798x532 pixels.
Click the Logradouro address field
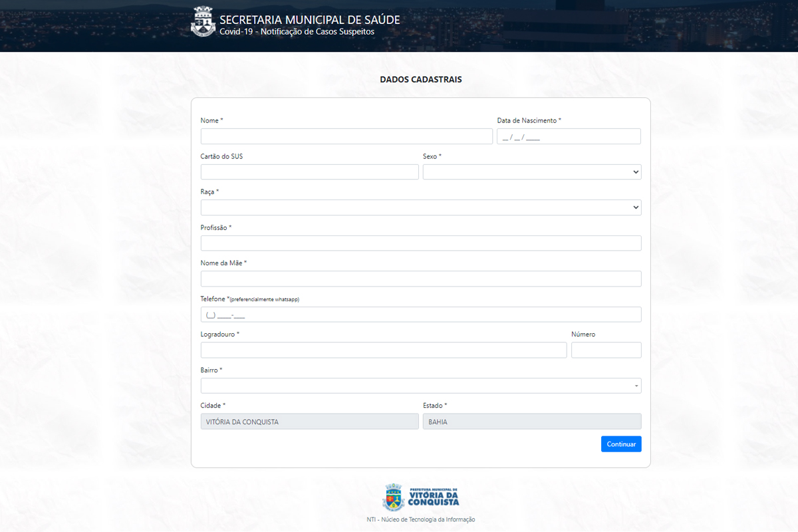coord(383,350)
